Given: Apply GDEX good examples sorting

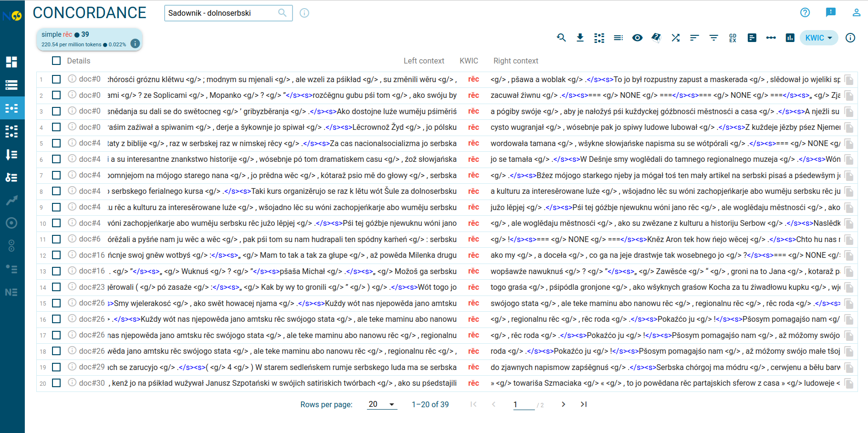Looking at the screenshot, I should tap(733, 38).
